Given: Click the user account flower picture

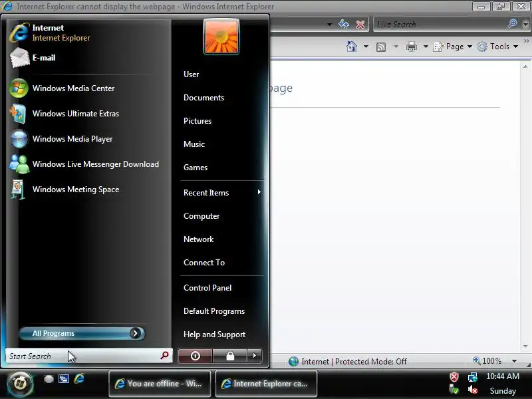Looking at the screenshot, I should pos(221,37).
